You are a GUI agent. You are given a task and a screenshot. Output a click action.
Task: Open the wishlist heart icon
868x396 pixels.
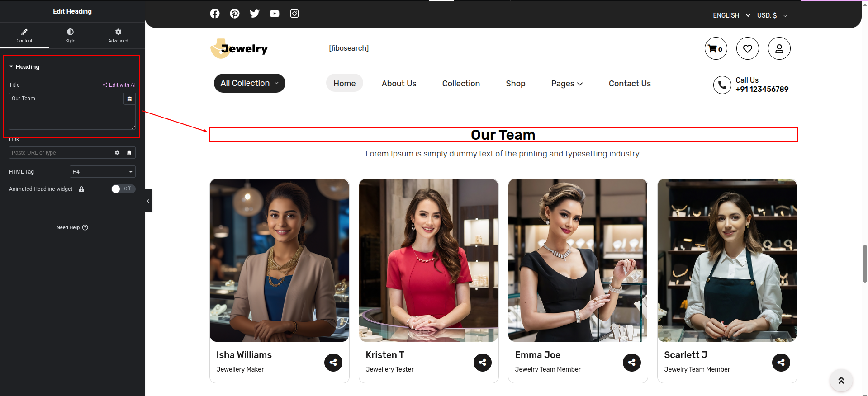(x=747, y=48)
